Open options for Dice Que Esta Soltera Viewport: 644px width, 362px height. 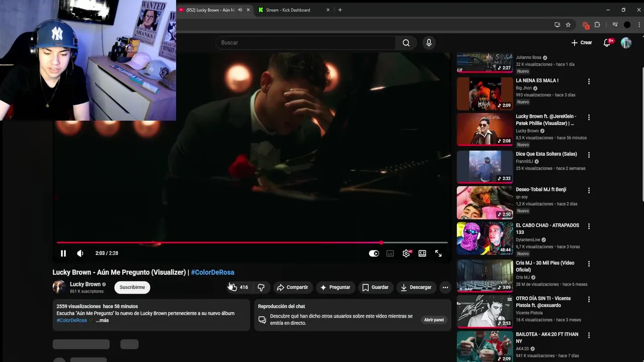tap(589, 155)
